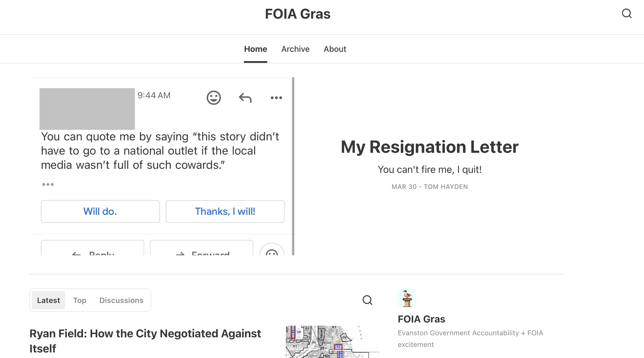Go to the Home tab
The width and height of the screenshot is (644, 358).
[255, 49]
